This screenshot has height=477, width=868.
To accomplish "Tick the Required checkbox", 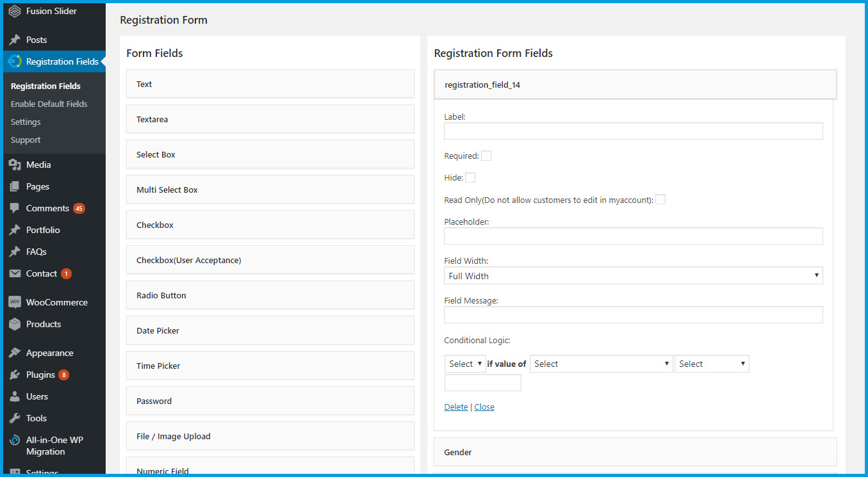I will [x=486, y=156].
